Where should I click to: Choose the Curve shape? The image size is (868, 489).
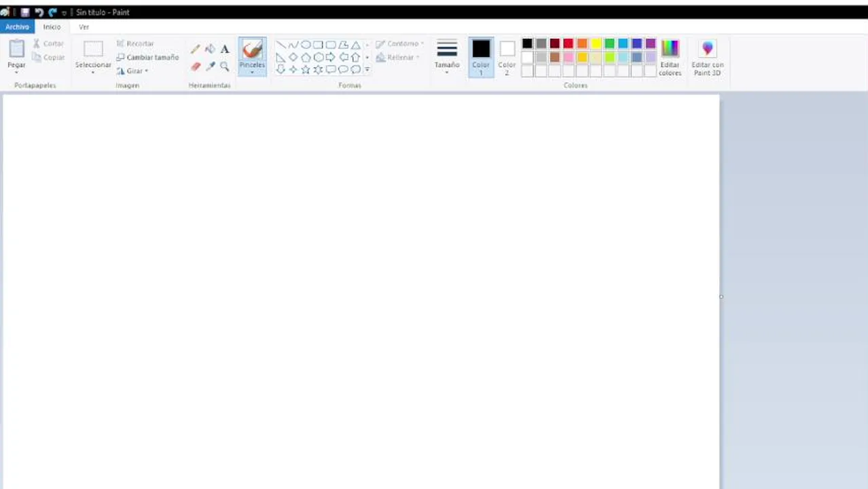coord(293,45)
